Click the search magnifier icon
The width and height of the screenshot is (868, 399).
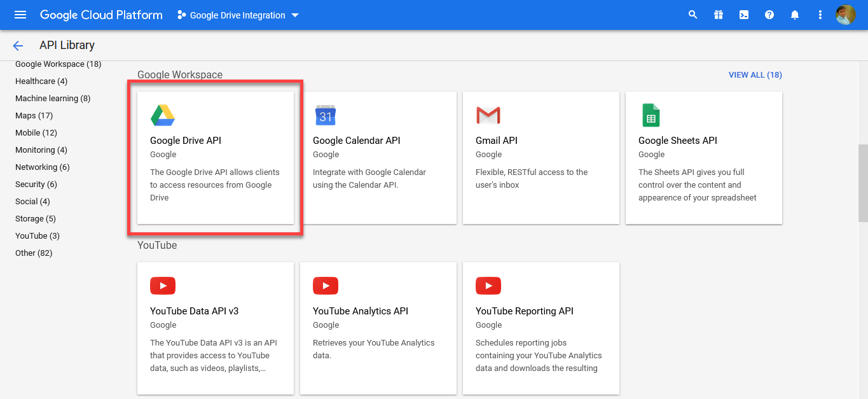pos(693,15)
